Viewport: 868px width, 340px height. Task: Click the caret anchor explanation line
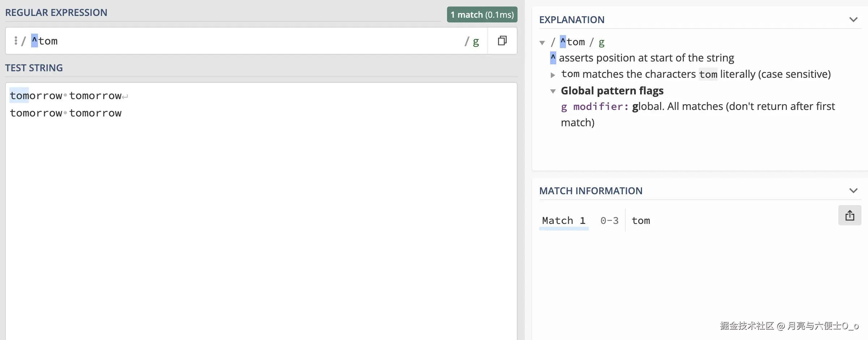tap(646, 58)
